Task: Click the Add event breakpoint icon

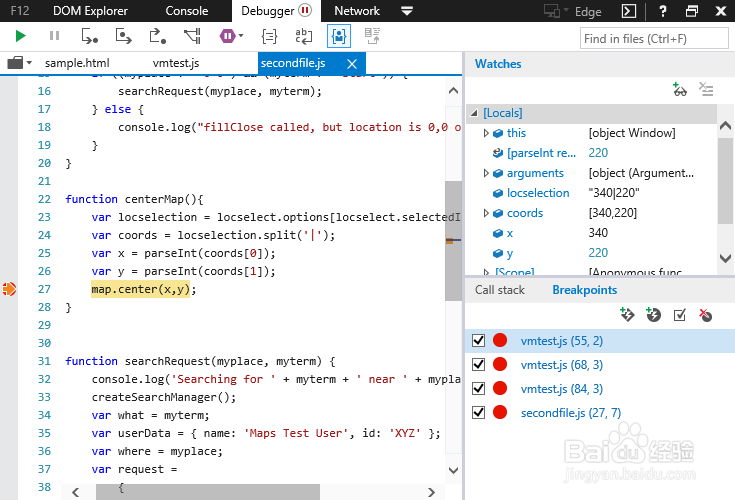Action: click(627, 314)
